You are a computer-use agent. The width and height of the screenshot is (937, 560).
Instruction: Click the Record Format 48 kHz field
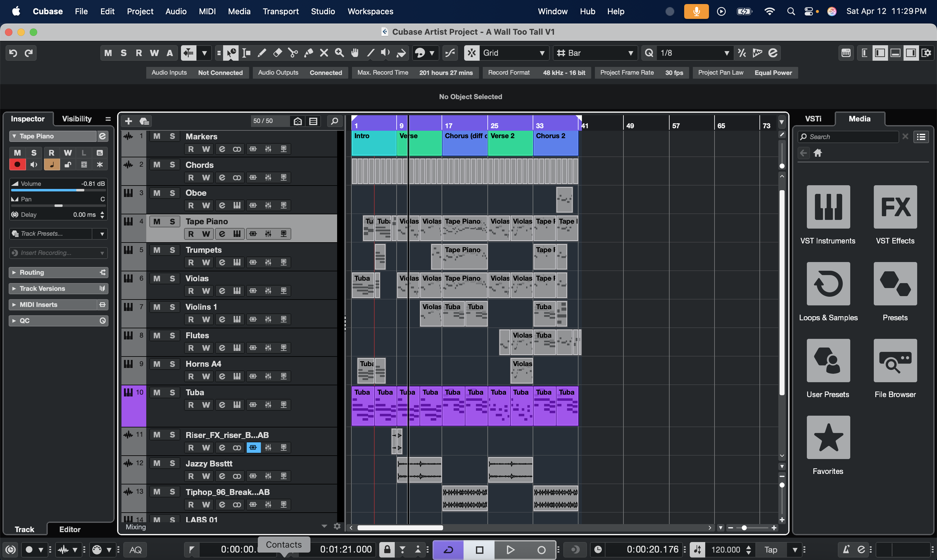(536, 73)
